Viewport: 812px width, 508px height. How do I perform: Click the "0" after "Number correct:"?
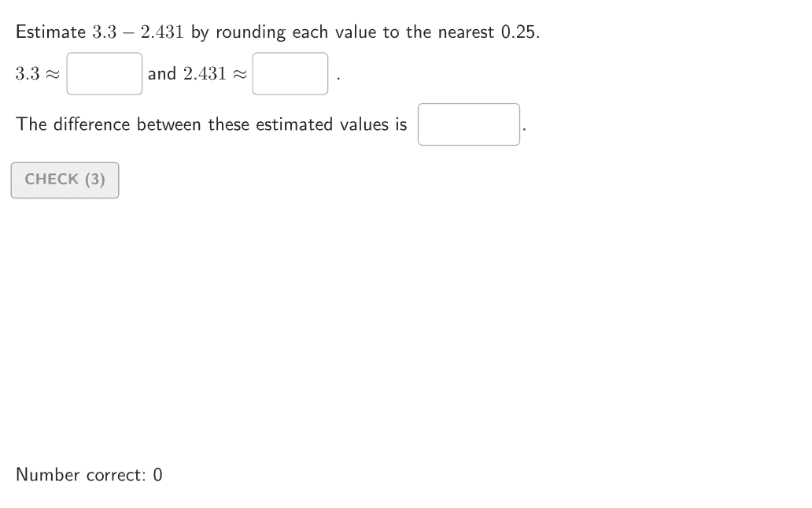(x=157, y=475)
